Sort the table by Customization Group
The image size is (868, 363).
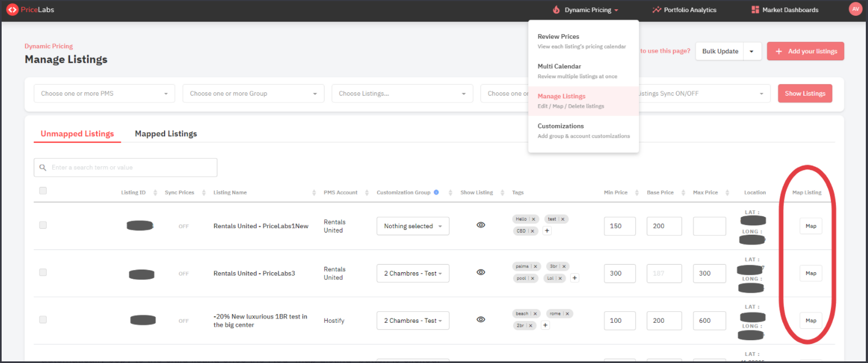pyautogui.click(x=451, y=192)
